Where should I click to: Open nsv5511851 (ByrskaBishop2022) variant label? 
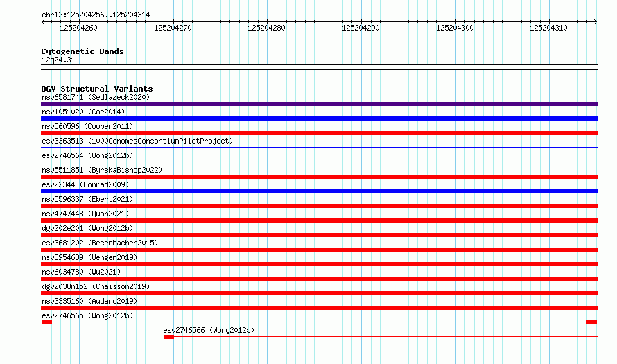pyautogui.click(x=102, y=170)
